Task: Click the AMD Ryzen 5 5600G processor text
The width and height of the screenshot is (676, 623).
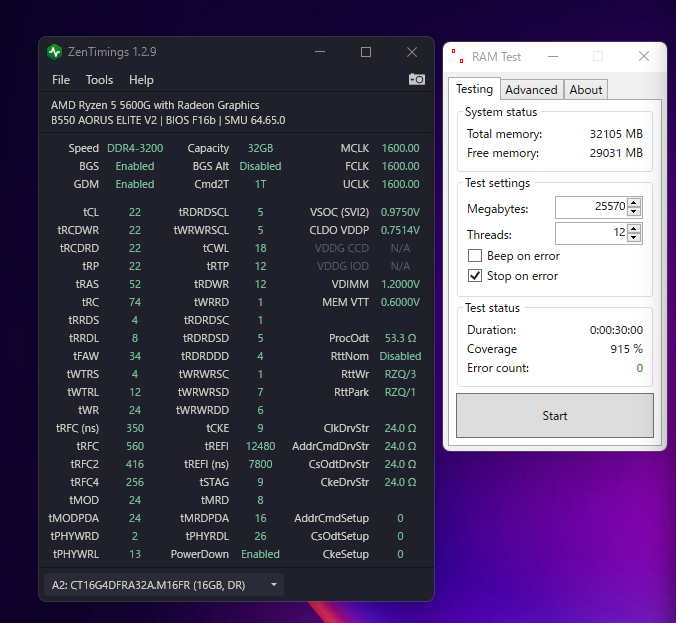Action: [155, 105]
